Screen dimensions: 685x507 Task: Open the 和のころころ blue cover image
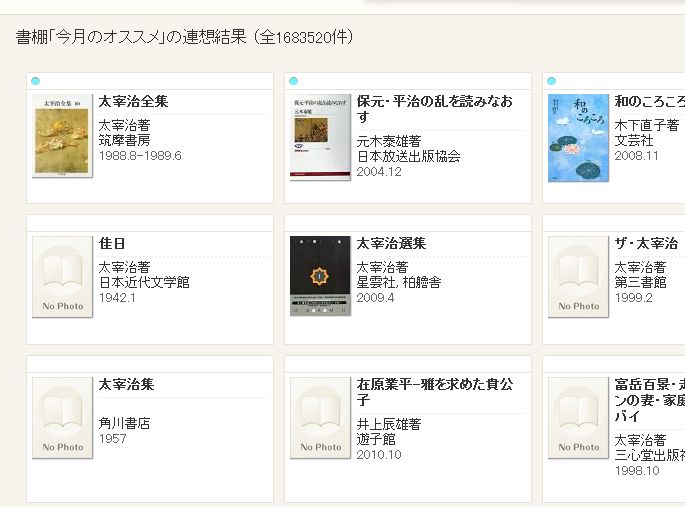578,138
